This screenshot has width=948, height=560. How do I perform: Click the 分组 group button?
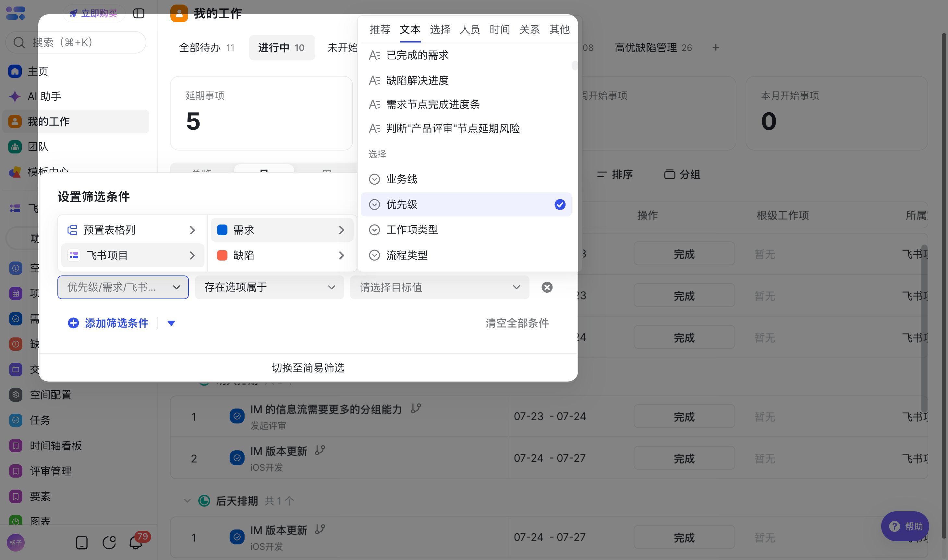(x=682, y=174)
